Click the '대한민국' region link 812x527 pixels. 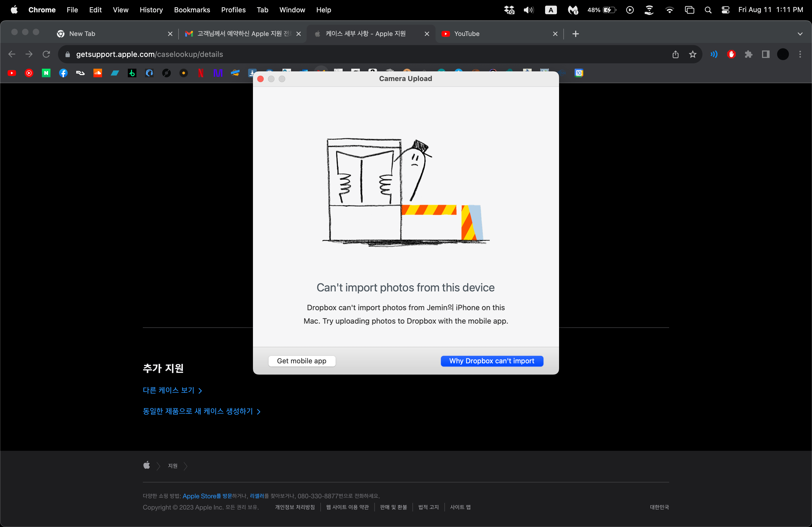pos(659,507)
